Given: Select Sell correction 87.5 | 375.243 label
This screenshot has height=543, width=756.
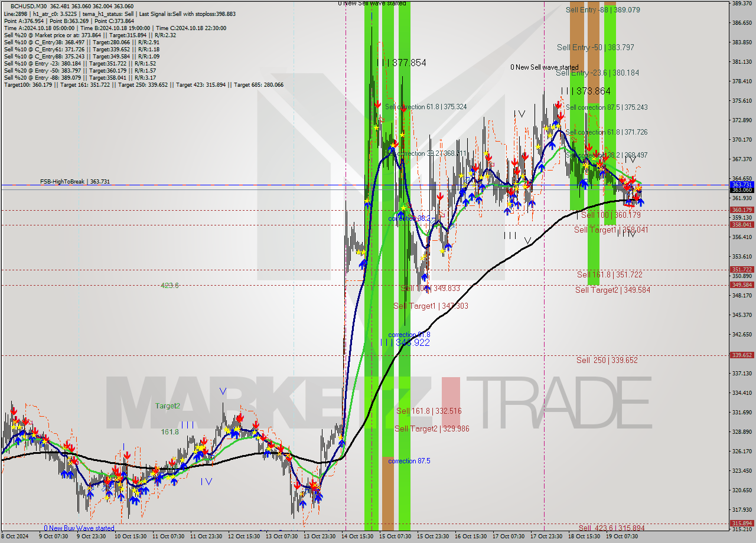Looking at the screenshot, I should (607, 107).
